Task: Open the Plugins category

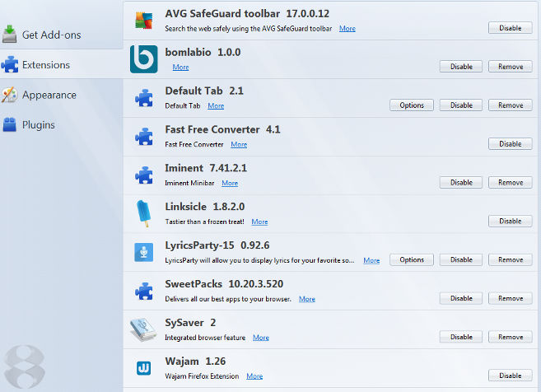Action: click(62, 124)
